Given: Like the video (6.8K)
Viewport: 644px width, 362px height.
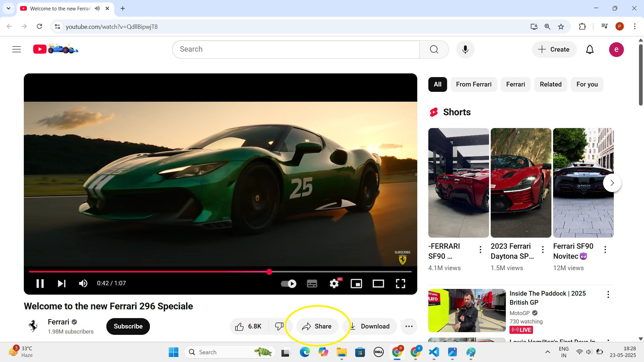Looking at the screenshot, I should click(248, 326).
